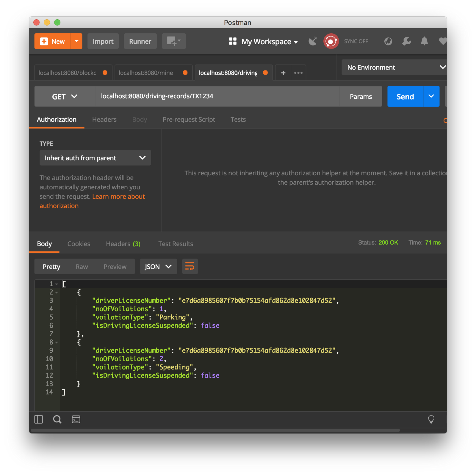476x475 pixels.
Task: Collapse JSON line 2 fold arrow
Action: tap(57, 292)
